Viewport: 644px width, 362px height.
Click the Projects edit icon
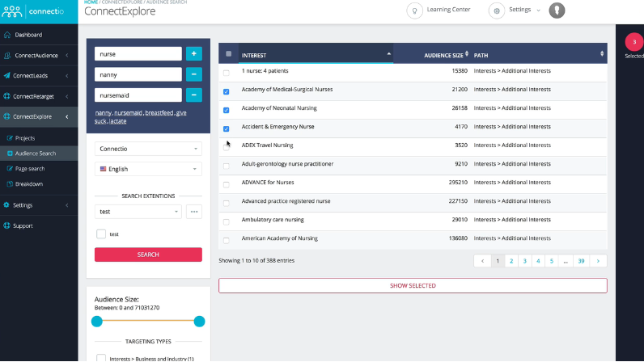10,138
